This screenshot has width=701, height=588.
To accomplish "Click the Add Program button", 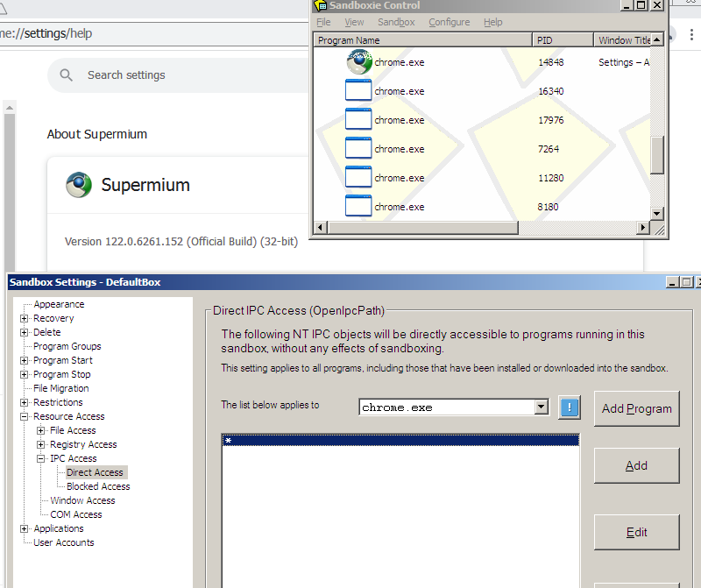I will pyautogui.click(x=637, y=408).
